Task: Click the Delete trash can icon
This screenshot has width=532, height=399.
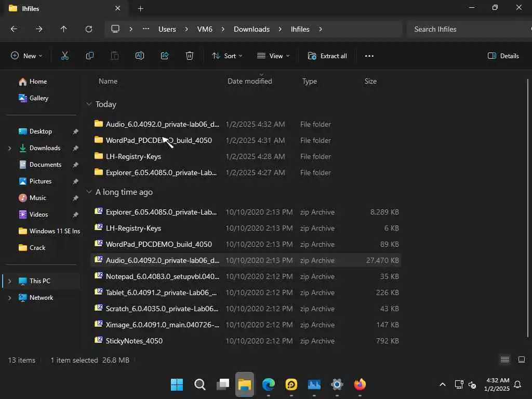Action: 189,56
